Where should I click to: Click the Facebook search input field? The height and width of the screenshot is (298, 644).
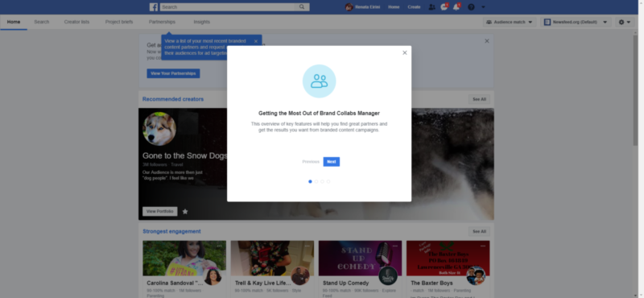click(x=229, y=7)
